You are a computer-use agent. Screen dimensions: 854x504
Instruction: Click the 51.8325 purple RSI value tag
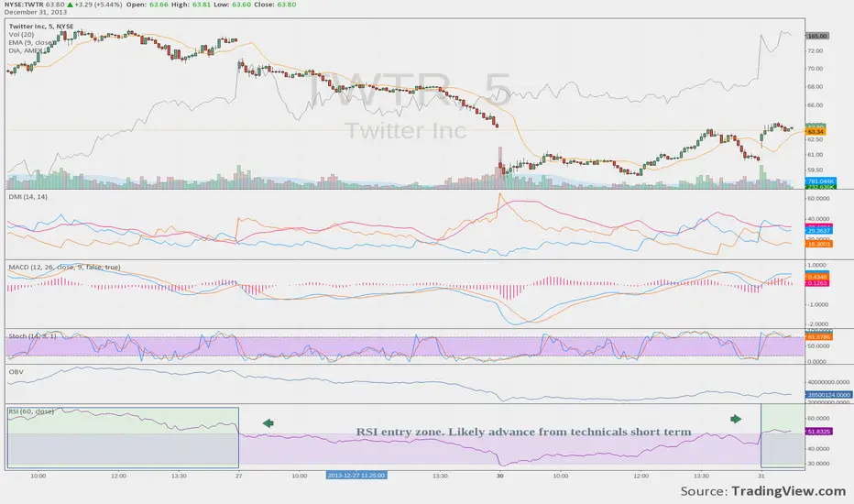tap(818, 431)
